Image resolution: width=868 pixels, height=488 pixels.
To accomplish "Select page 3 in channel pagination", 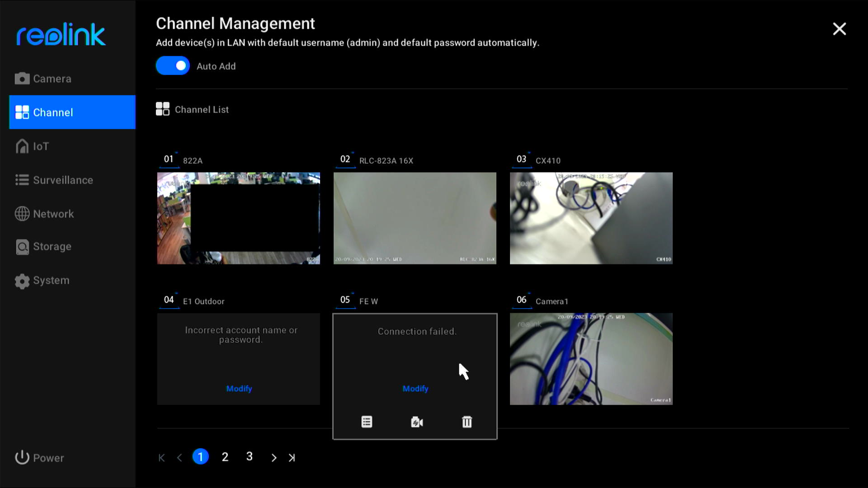I will (250, 457).
